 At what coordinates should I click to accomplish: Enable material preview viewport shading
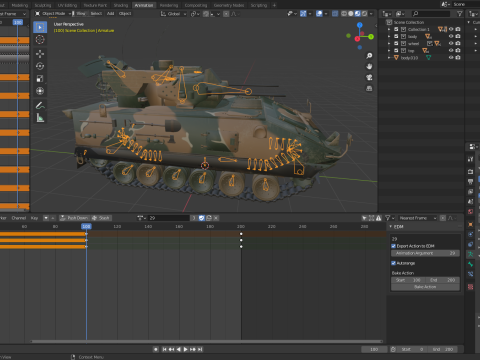[x=358, y=14]
